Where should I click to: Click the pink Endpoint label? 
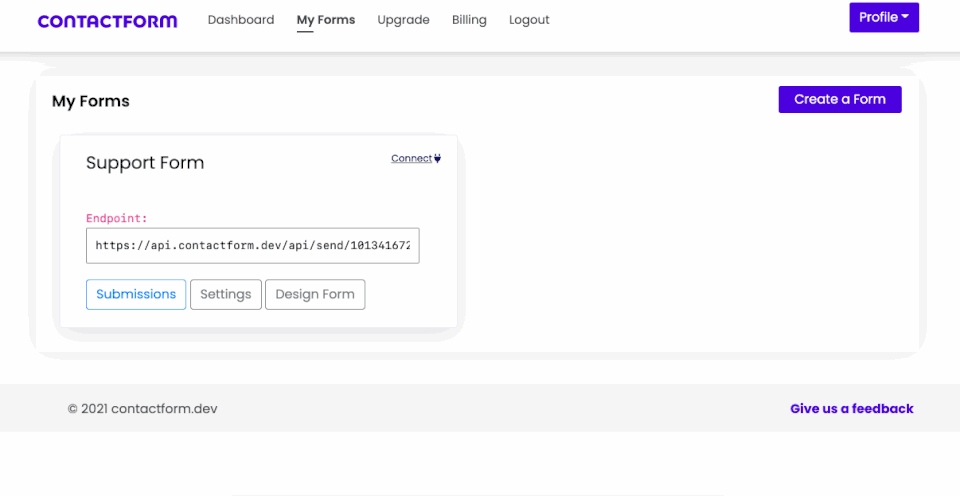[x=117, y=218]
